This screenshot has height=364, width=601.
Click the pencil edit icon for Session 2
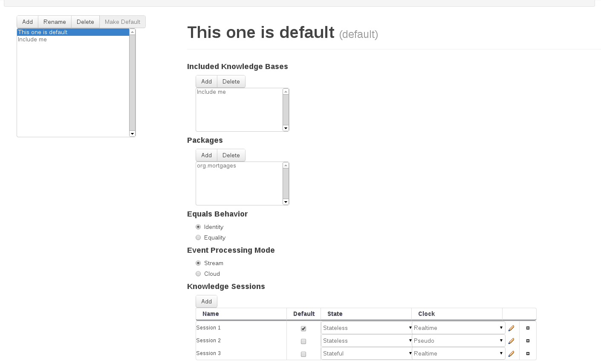point(511,341)
